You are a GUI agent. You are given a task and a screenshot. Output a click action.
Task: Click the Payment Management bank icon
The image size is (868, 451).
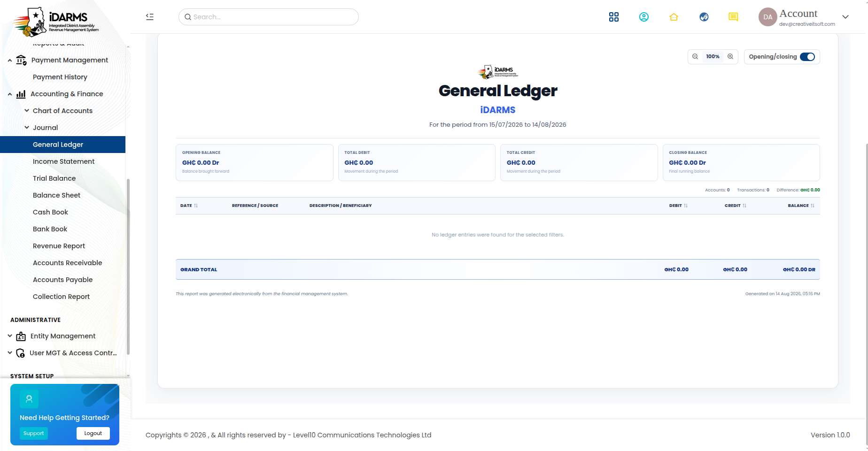coord(21,60)
